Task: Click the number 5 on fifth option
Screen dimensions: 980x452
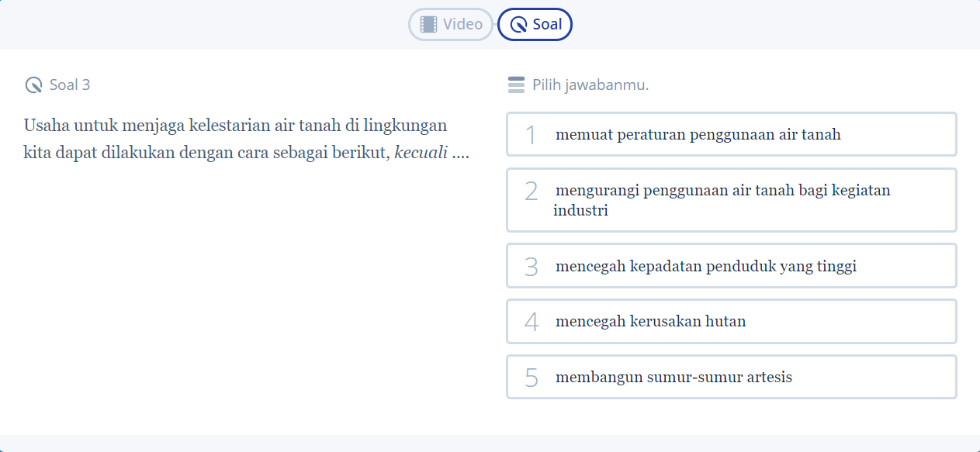Action: click(531, 378)
